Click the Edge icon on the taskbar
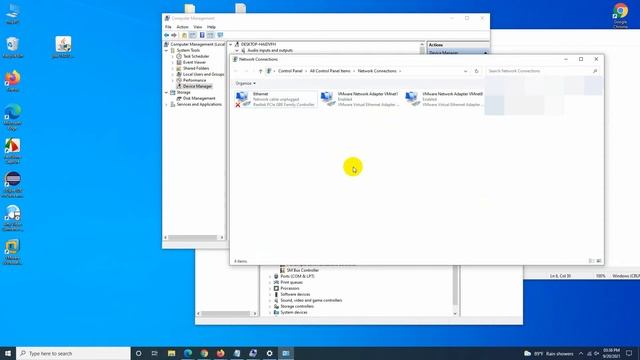Viewport: 640px width, 360px height. 188,353
